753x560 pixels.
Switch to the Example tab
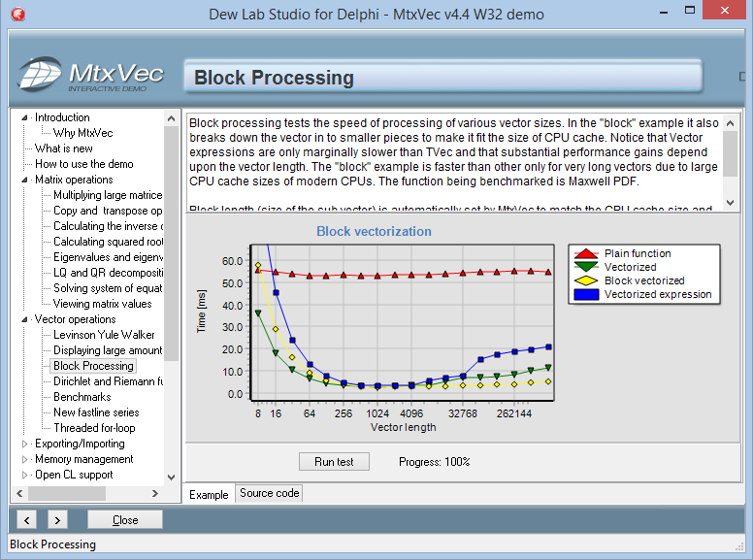pos(209,495)
